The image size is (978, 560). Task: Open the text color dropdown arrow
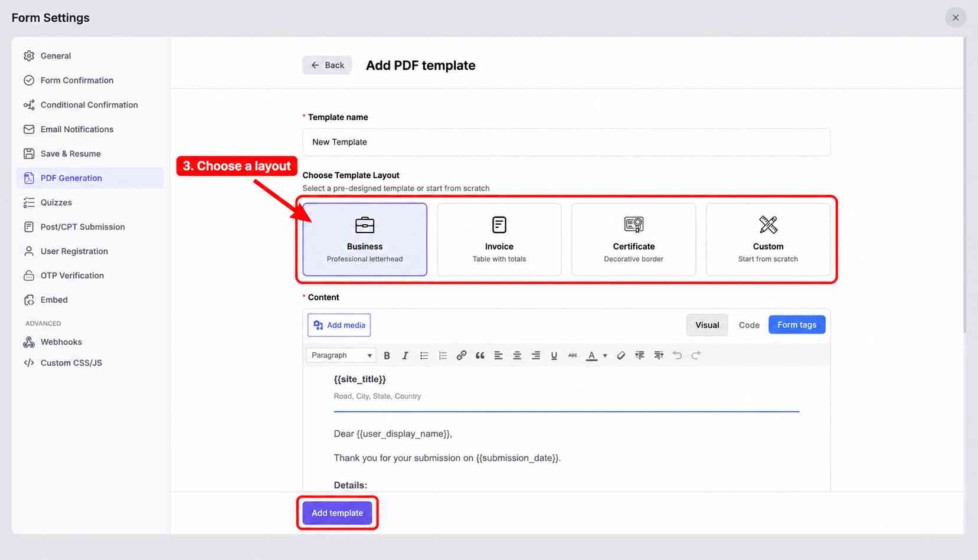pos(605,356)
